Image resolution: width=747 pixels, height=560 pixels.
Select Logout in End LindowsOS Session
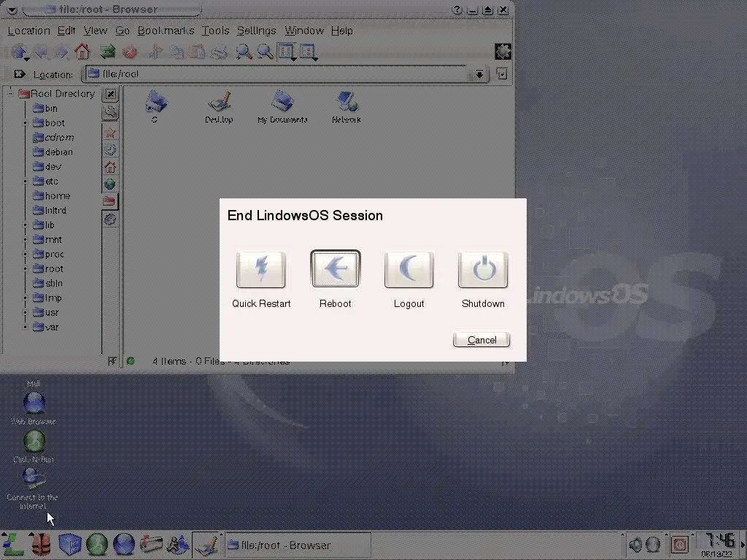point(409,270)
